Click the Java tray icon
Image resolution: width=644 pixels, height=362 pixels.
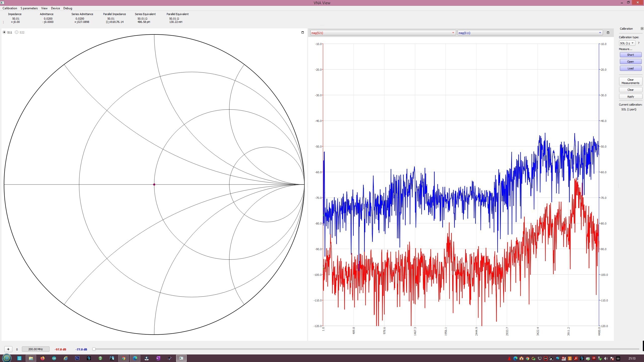570,358
